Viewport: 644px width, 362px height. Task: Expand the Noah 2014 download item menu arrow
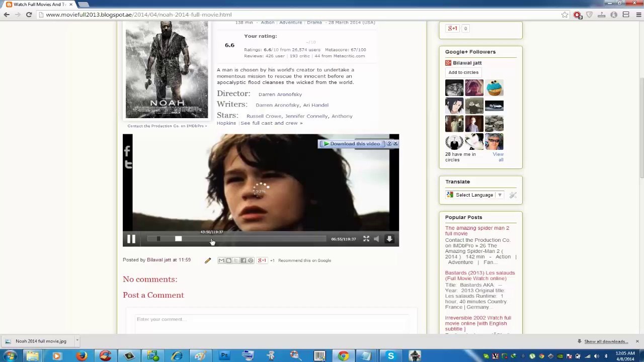[77, 341]
